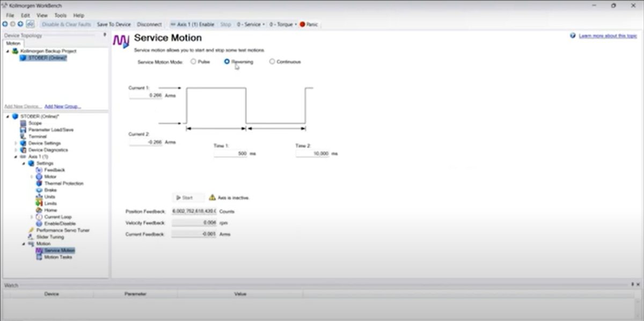Select the Reversing service motion mode

(227, 62)
